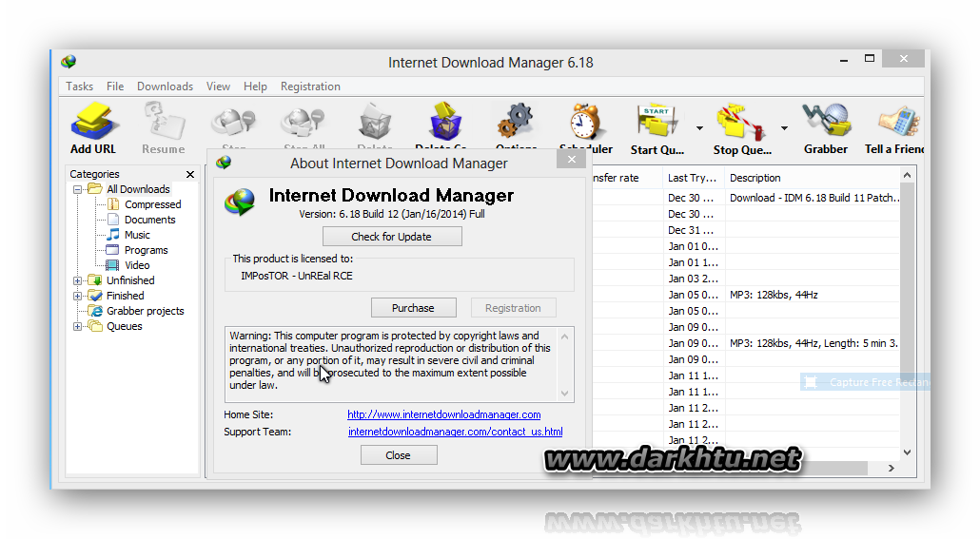This screenshot has width=980, height=539.
Task: Open the Scheduler clock icon
Action: click(x=586, y=121)
